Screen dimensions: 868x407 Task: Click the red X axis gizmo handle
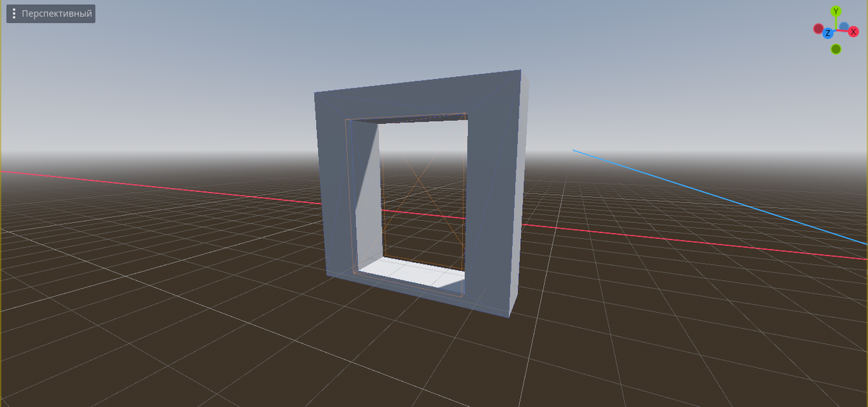coord(854,32)
